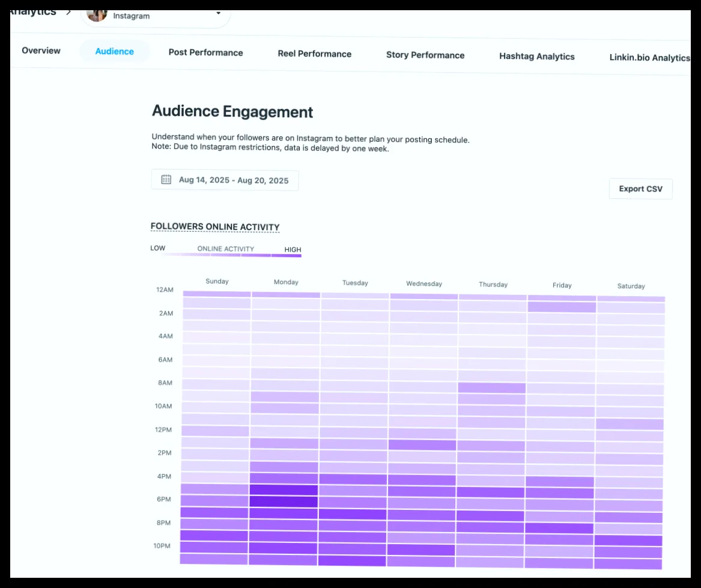701x588 pixels.
Task: Select the Wednesday 1PM heatmap cell
Action: pyautogui.click(x=422, y=445)
